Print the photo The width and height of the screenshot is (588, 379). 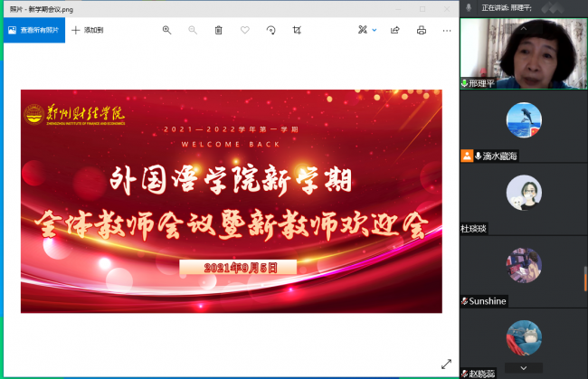point(421,30)
